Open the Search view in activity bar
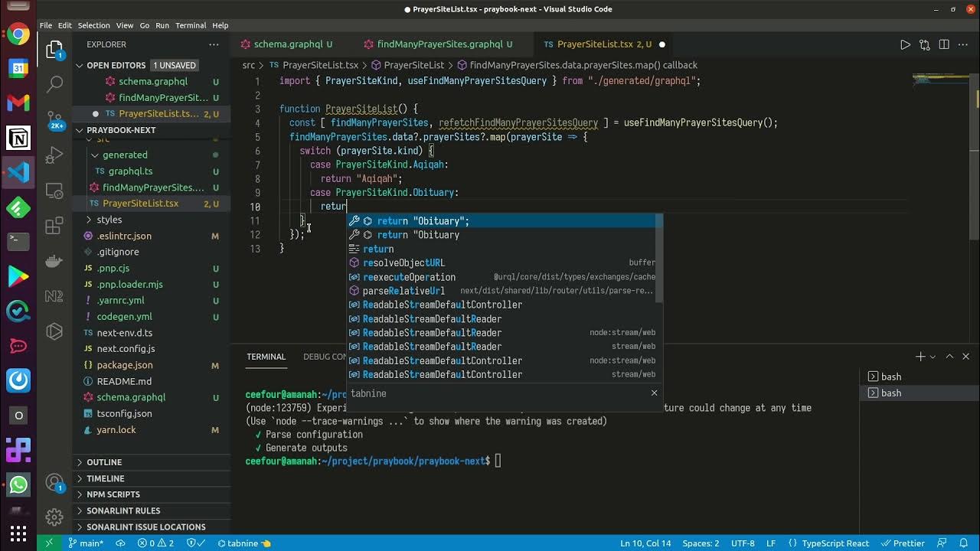This screenshot has width=980, height=551. coord(54,84)
